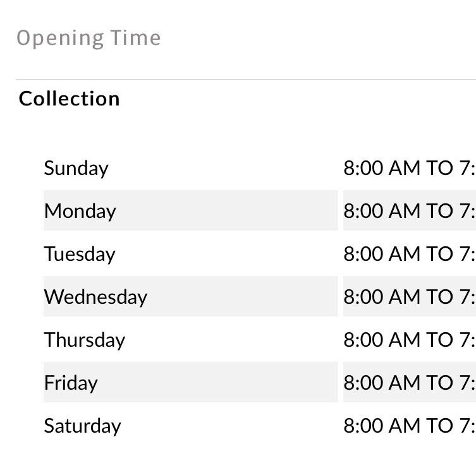Click Tuesday's 8:00 AM opening hours

point(410,253)
